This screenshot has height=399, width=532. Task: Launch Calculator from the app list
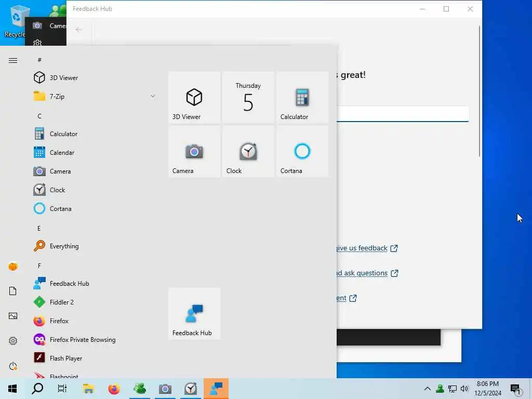pyautogui.click(x=95, y=134)
